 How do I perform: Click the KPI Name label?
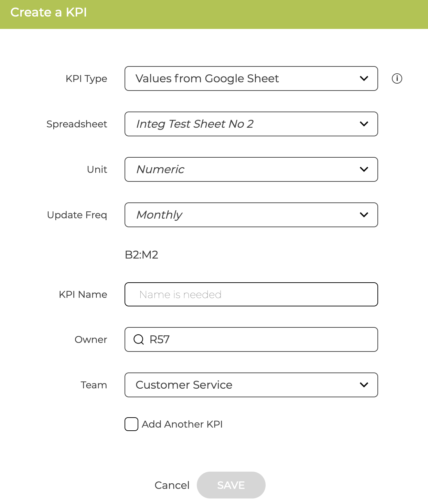click(83, 294)
